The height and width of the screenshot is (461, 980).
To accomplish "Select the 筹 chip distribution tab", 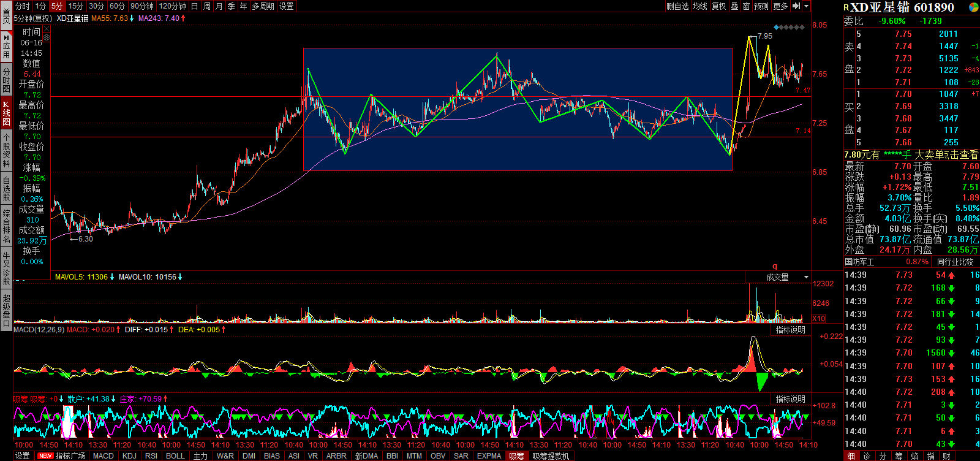I will [899, 456].
